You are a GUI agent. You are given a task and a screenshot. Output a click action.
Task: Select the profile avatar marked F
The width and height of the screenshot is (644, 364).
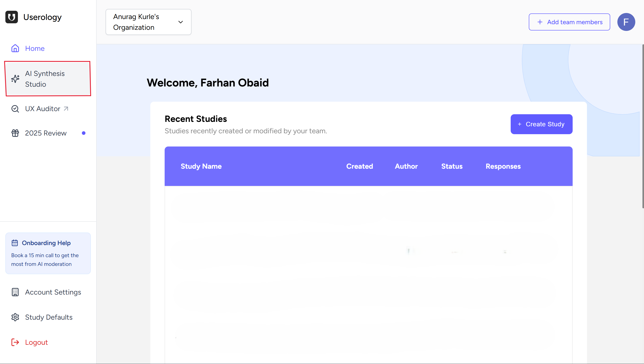click(626, 22)
